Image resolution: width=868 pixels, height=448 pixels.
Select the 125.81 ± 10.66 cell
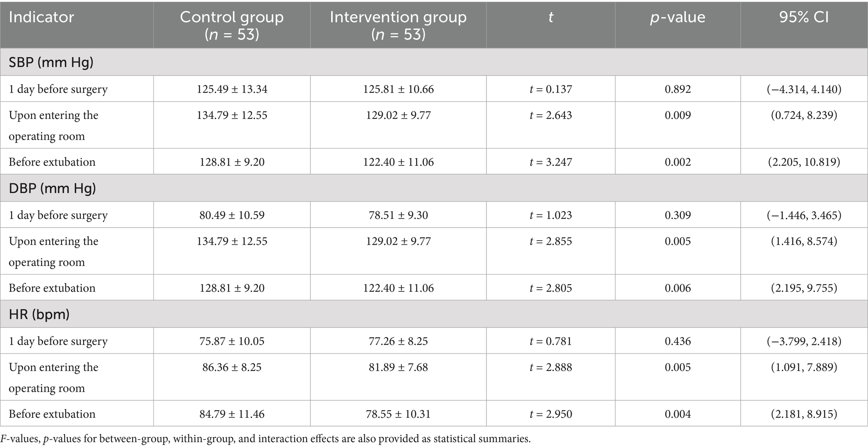click(x=398, y=89)
